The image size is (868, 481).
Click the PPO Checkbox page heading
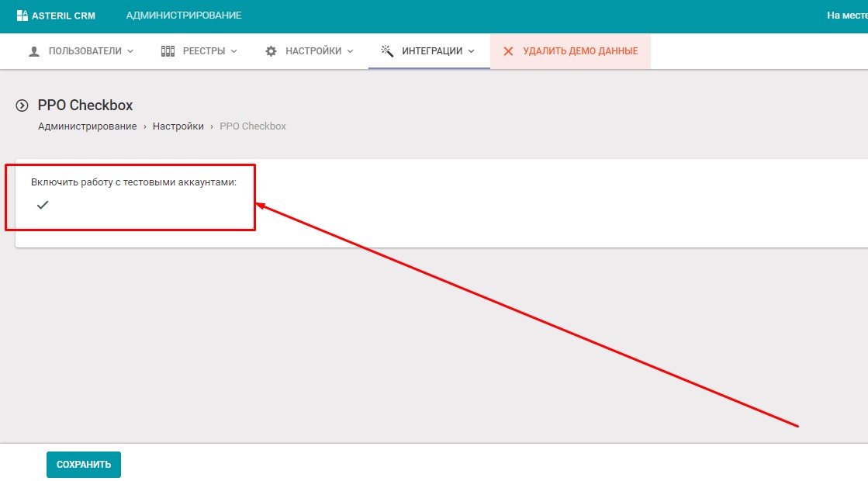pos(85,106)
